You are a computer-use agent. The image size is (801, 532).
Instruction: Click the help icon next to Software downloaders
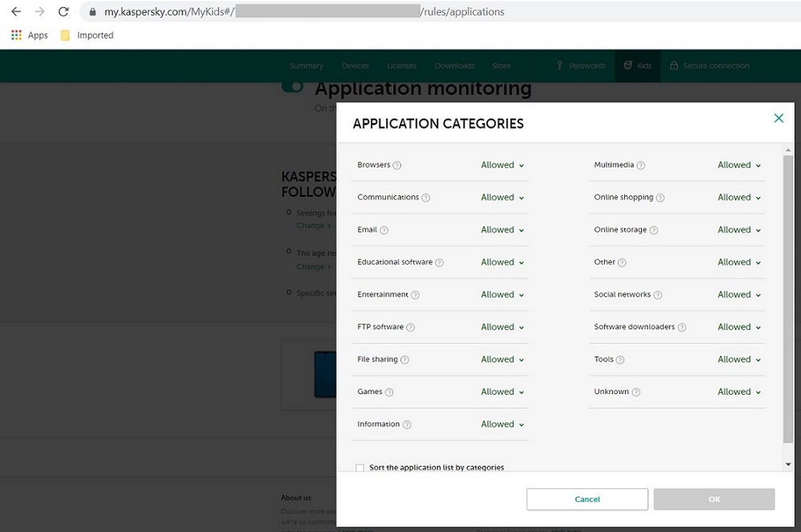point(681,327)
